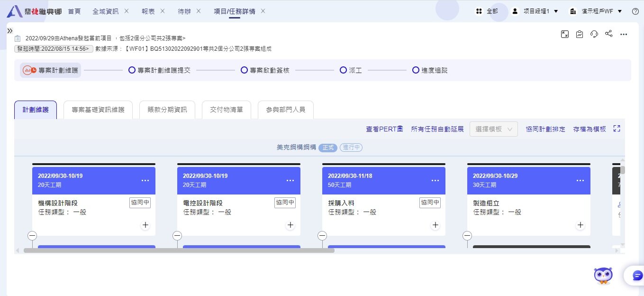Click the 協同中 badge on 機構設計階段 card
The height and width of the screenshot is (296, 644).
point(140,202)
